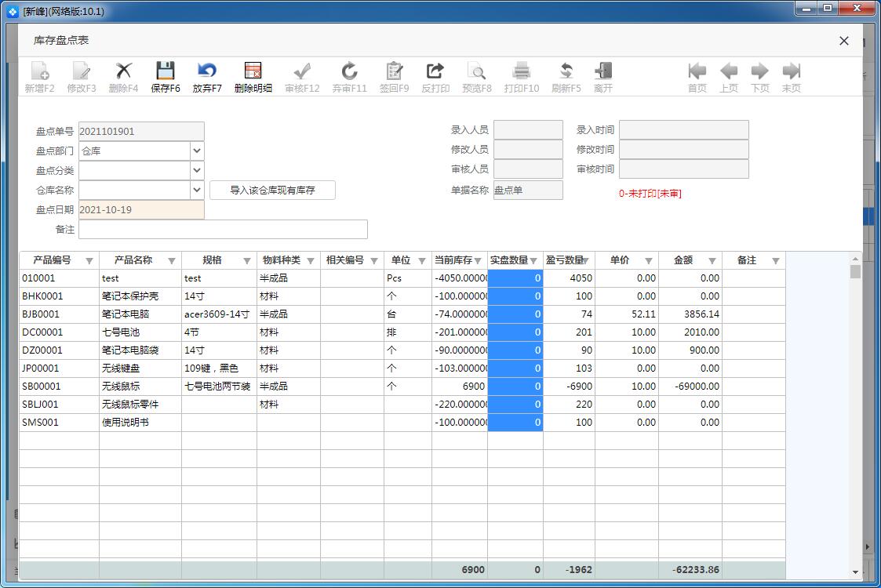
Task: Approve with the 审核F12 icon
Action: coord(302,71)
